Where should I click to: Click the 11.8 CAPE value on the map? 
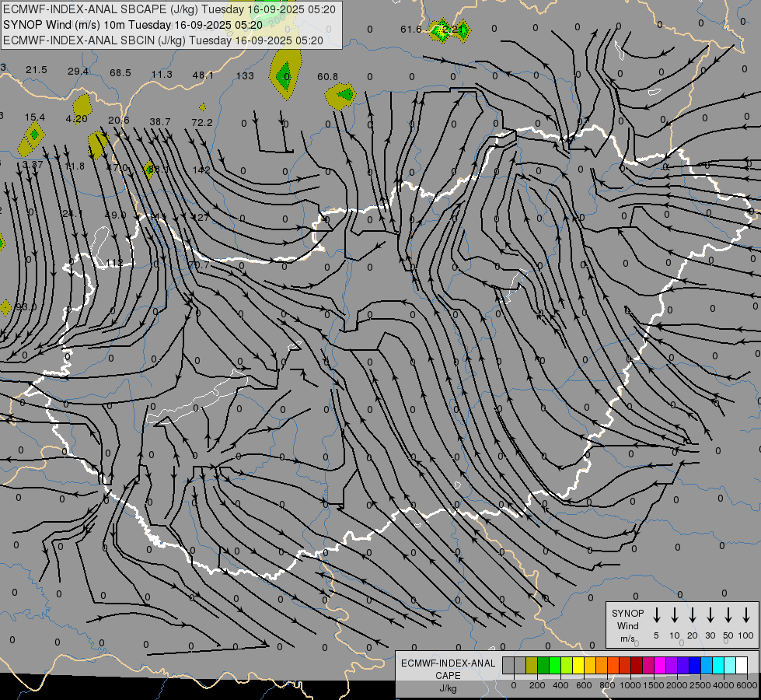tap(75, 166)
